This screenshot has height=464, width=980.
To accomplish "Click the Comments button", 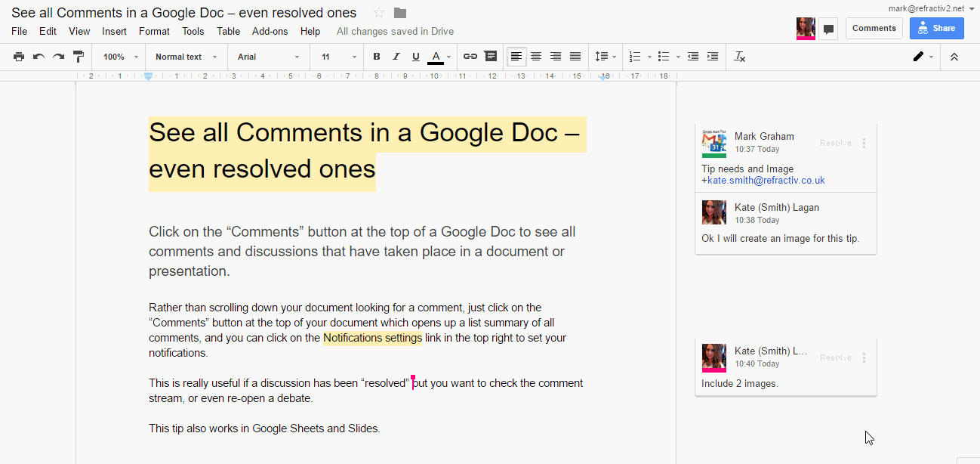I will 874,28.
